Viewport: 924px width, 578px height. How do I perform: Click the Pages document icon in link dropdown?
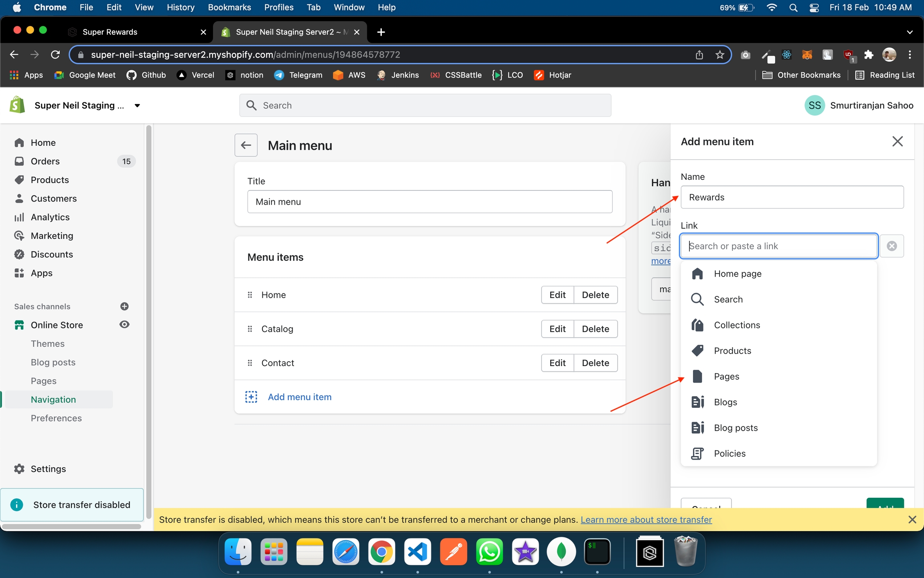pyautogui.click(x=697, y=377)
